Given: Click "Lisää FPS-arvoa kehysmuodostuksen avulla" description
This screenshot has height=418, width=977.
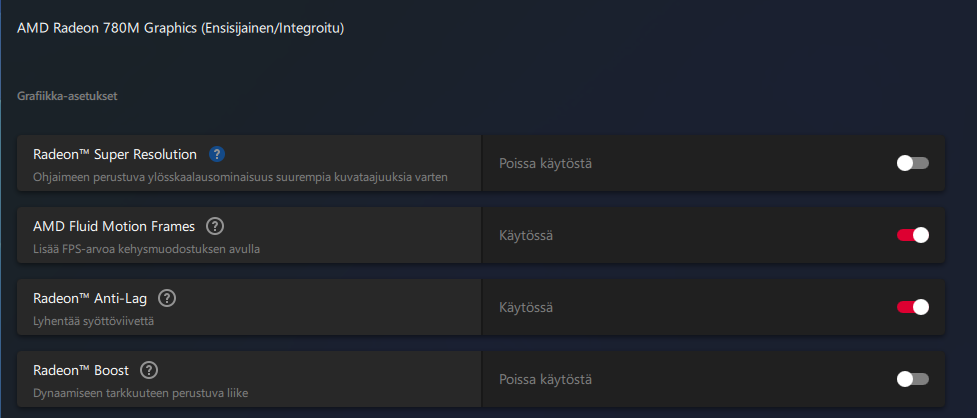Looking at the screenshot, I should click(x=146, y=249).
